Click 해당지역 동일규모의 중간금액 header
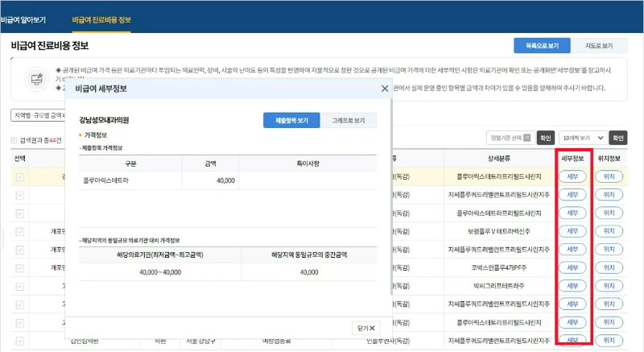This screenshot has width=644, height=352. coord(309,255)
